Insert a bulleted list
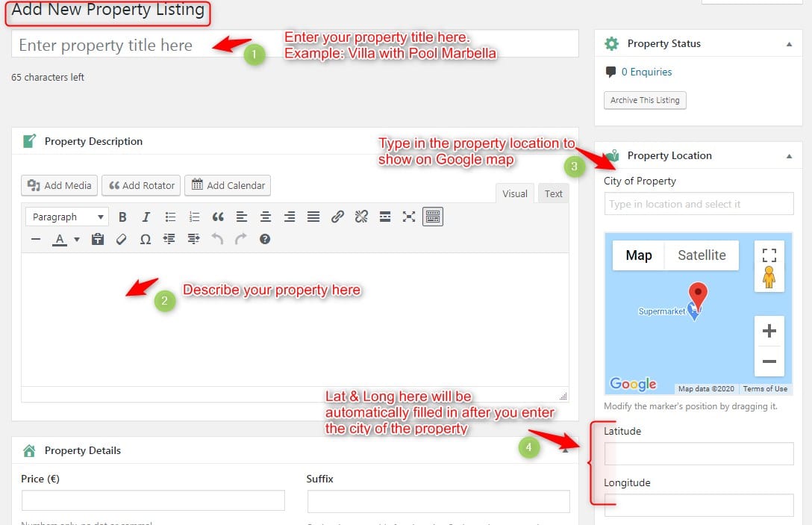 (170, 217)
